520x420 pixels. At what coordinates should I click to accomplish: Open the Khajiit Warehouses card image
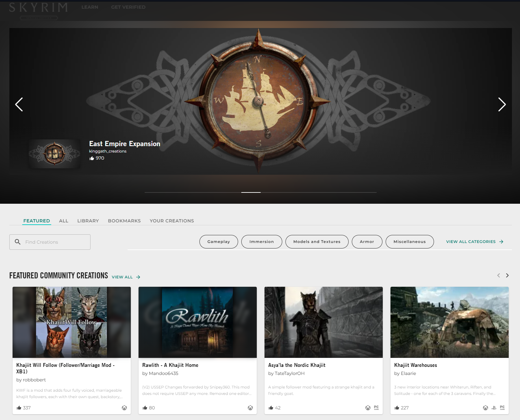click(449, 322)
